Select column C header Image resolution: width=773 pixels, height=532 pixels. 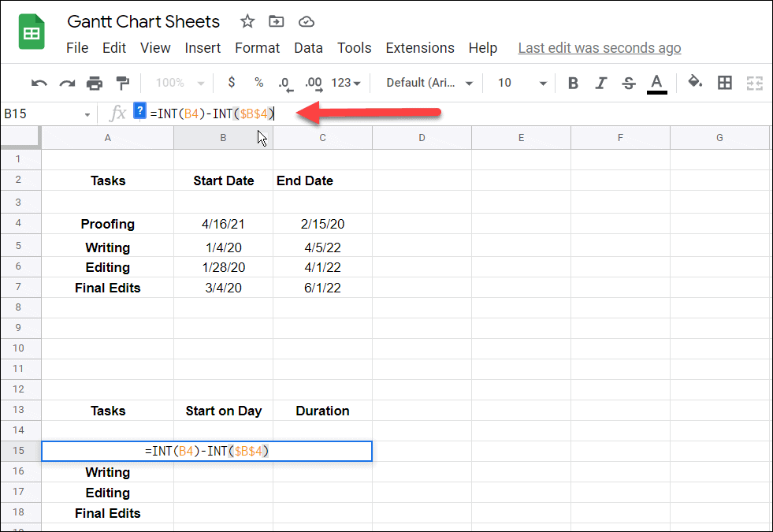point(322,138)
